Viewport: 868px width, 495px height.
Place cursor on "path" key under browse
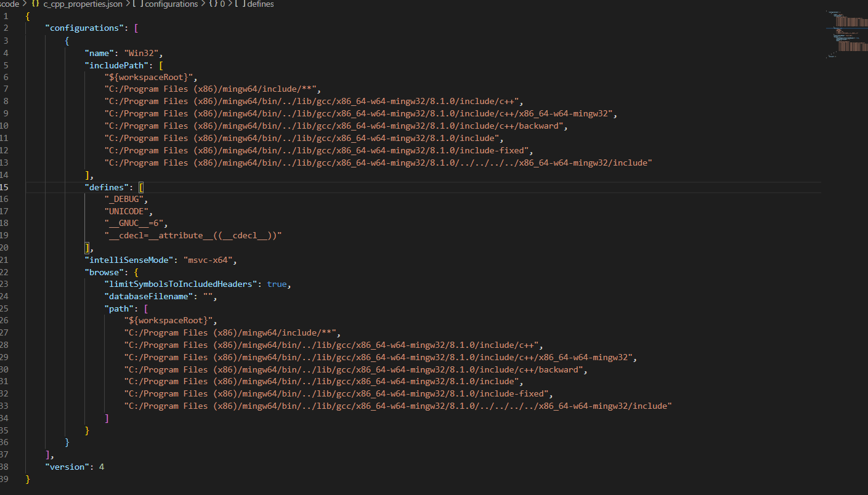tap(119, 308)
